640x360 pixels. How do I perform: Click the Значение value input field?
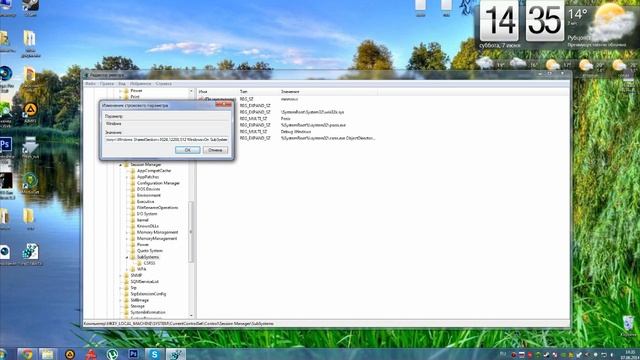tap(167, 140)
